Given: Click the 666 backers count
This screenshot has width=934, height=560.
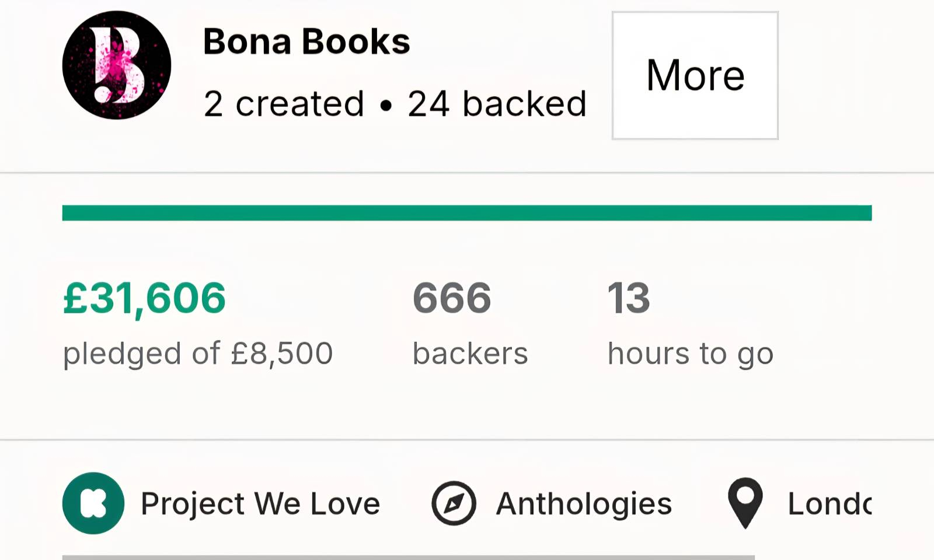Looking at the screenshot, I should 452,298.
